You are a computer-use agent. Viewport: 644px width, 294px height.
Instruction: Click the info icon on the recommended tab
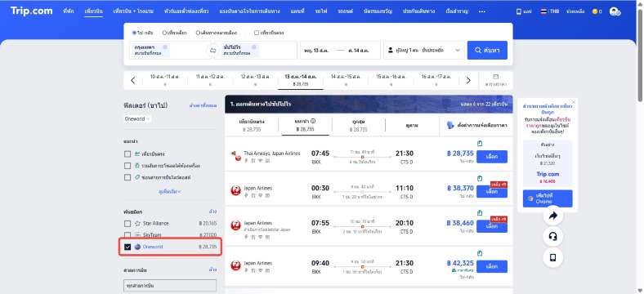313,121
